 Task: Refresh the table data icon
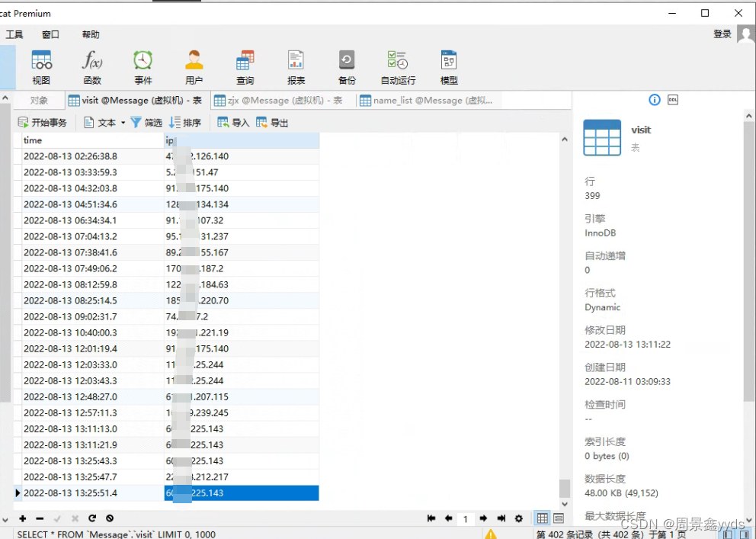[x=92, y=518]
